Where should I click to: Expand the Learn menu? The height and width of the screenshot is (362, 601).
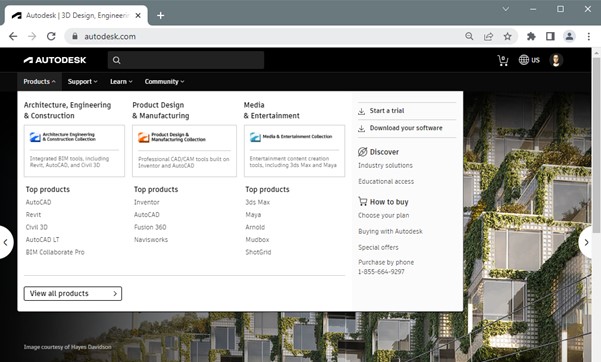tap(121, 82)
